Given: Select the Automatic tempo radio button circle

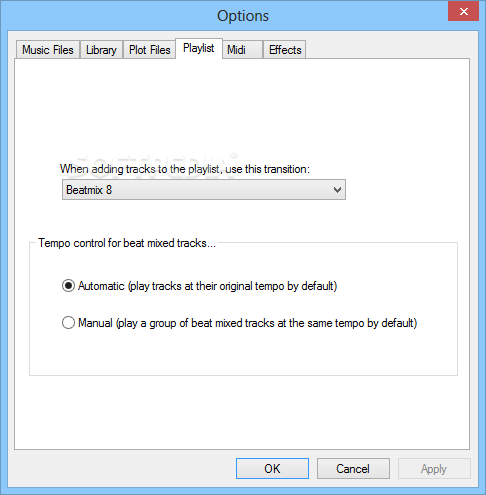Looking at the screenshot, I should pyautogui.click(x=68, y=286).
